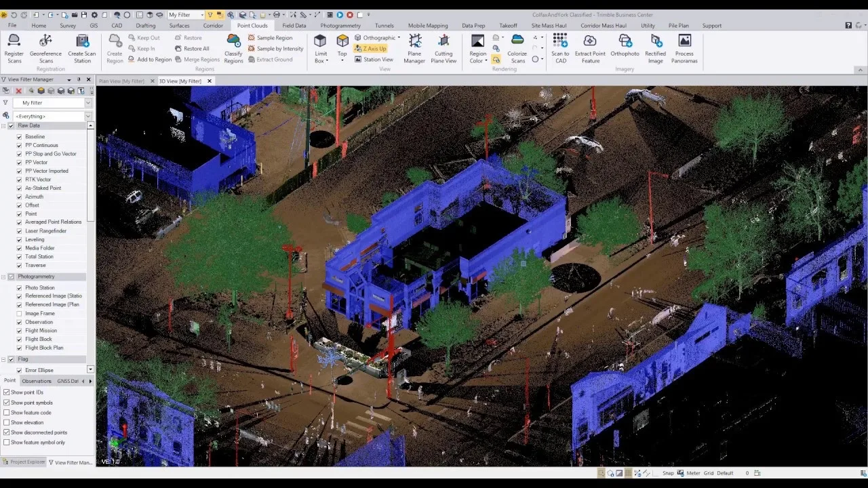
Task: Click the Rectified Image icon
Action: click(x=655, y=49)
